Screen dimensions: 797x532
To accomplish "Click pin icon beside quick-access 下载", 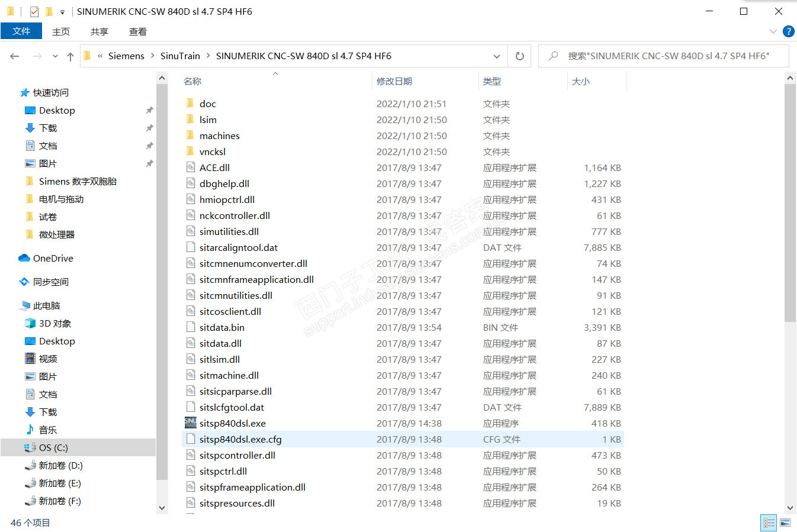I will 149,128.
